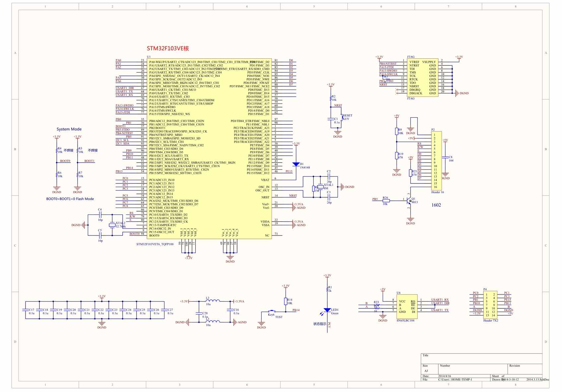Select resistor R2 10k above NRST
This screenshot has height=392, width=562.
(x=331, y=98)
